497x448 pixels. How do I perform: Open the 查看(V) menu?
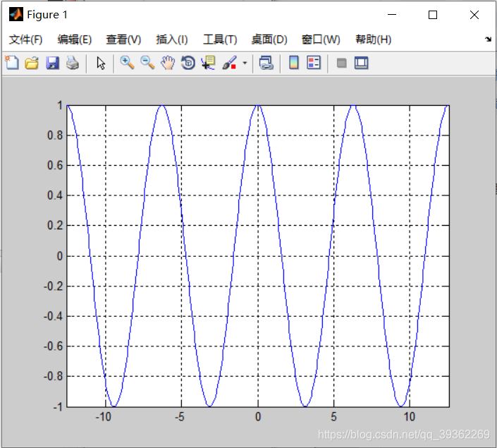click(x=123, y=40)
